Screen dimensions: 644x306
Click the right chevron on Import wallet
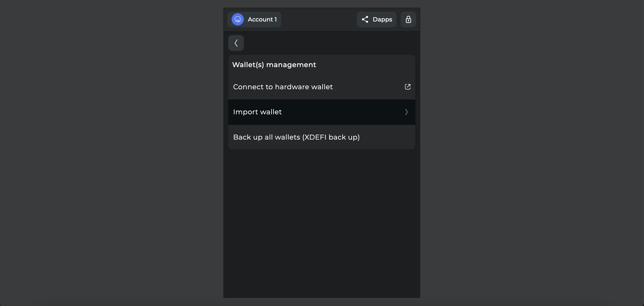pos(406,112)
